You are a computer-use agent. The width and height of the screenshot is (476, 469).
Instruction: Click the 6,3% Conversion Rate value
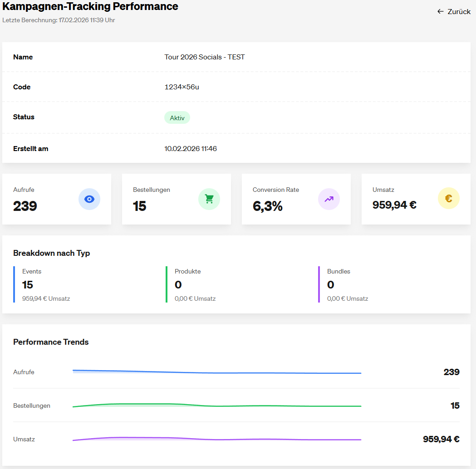pos(267,206)
